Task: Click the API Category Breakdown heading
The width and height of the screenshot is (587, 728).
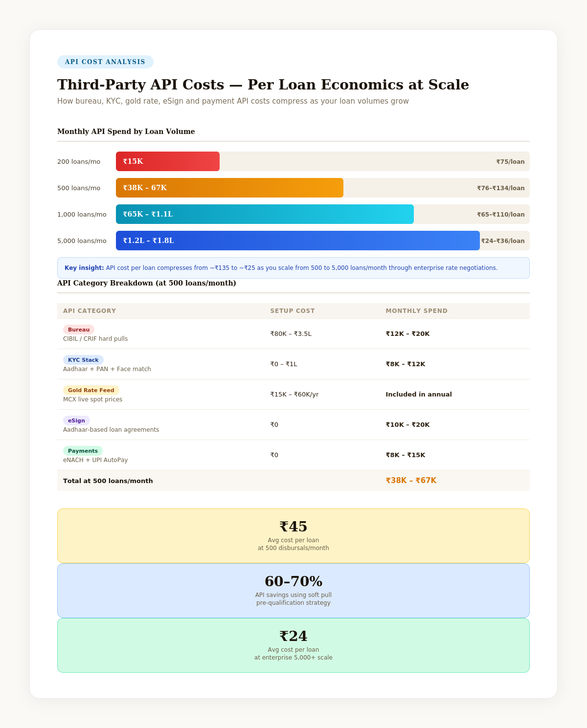Action: click(x=147, y=283)
